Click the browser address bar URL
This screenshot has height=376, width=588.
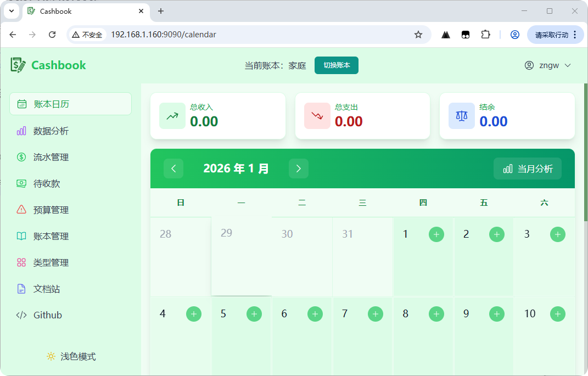coord(164,35)
